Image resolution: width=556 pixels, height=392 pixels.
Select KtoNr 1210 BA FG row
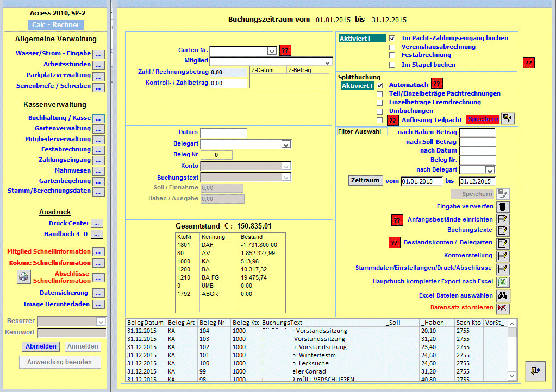[230, 277]
